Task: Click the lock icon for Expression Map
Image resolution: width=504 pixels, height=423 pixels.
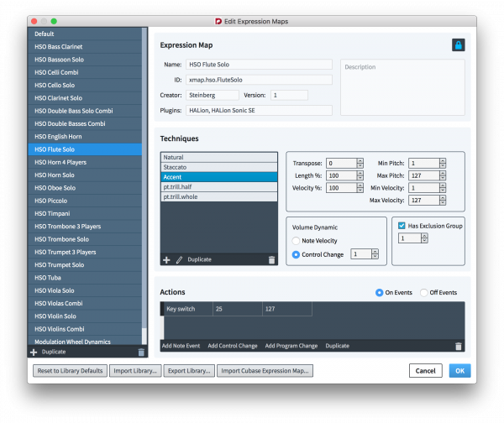Action: click(x=459, y=45)
